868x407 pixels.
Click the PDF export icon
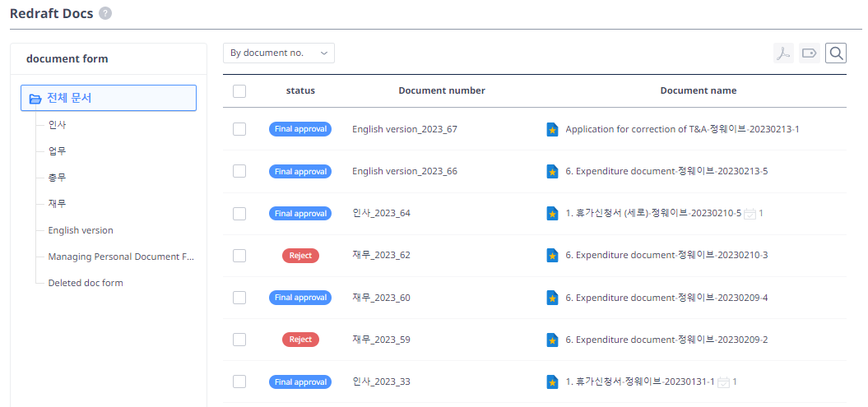click(783, 53)
